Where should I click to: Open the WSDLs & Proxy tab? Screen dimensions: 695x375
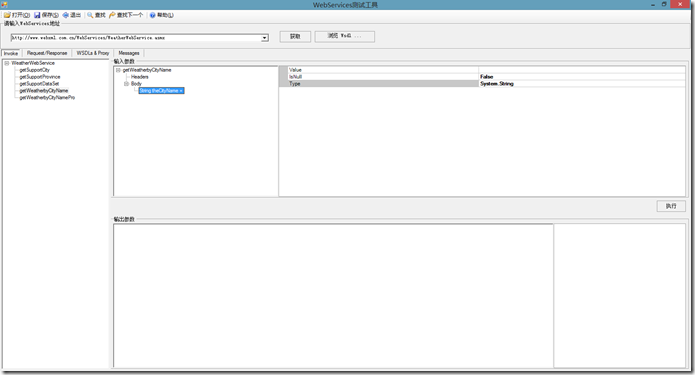click(x=93, y=53)
